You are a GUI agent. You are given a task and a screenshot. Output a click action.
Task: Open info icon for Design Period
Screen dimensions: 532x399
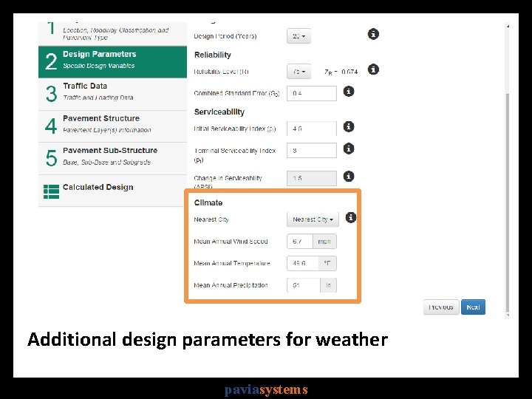tap(373, 34)
